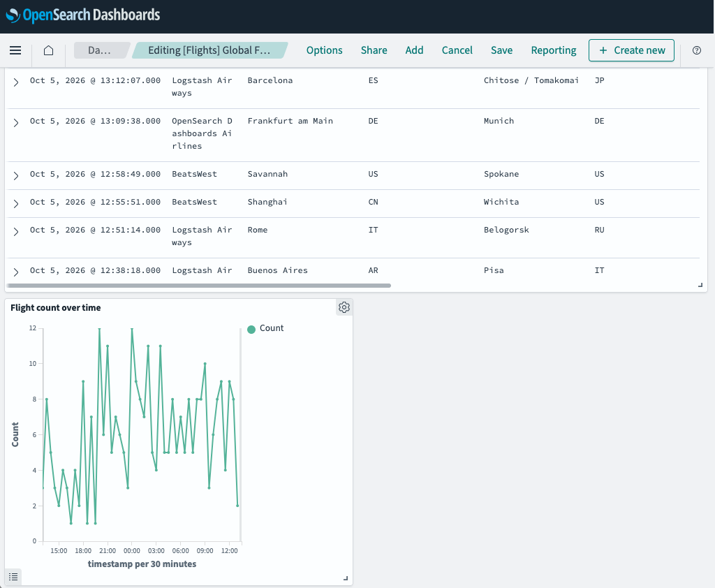The height and width of the screenshot is (588, 715).
Task: Save the dashboard
Action: [501, 50]
